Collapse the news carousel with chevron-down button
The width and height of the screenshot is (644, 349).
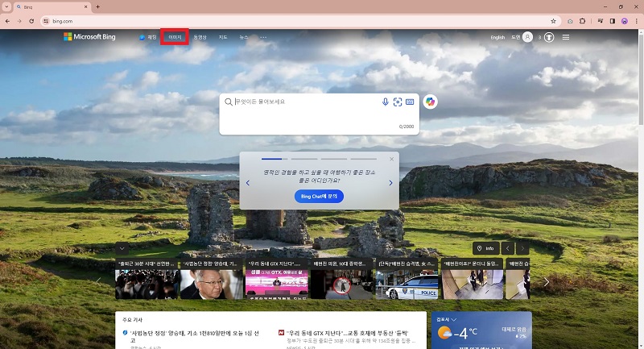(x=122, y=248)
